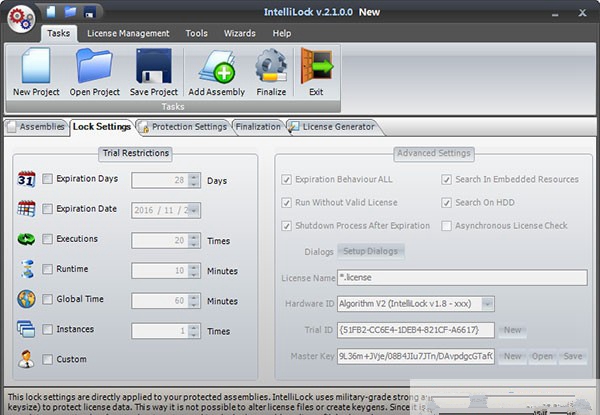Click New button next to Master Key
Screen dimensions: 600x415
pos(512,356)
